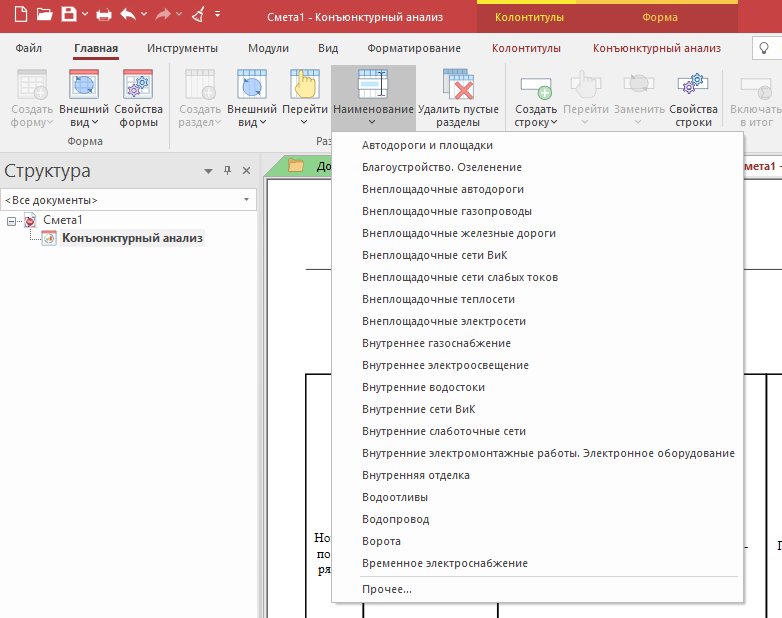The image size is (782, 618).
Task: Open the <Все документы> combo box
Action: pos(128,200)
